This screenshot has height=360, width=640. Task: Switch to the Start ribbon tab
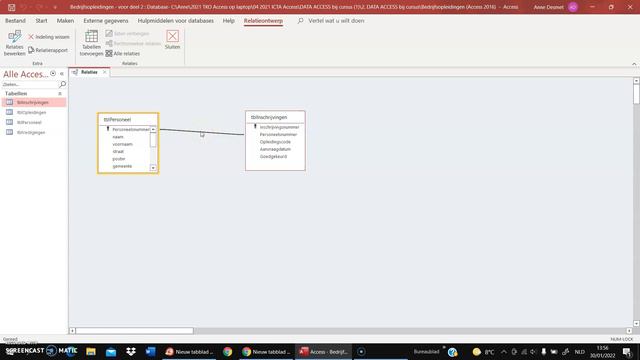[41, 20]
